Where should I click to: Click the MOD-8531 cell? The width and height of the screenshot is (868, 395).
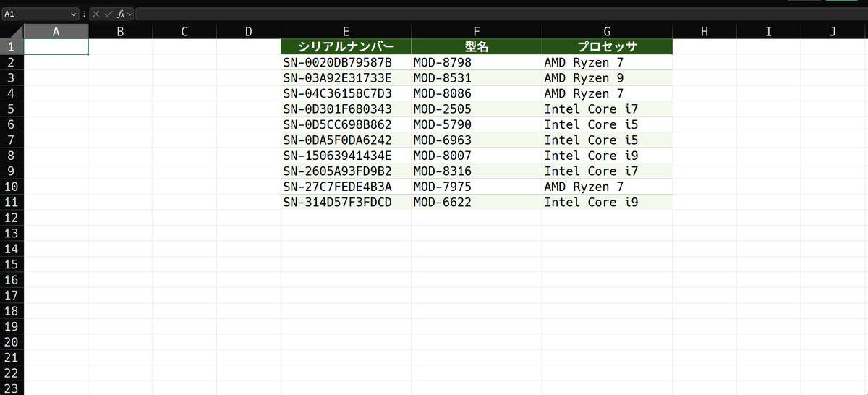[477, 78]
